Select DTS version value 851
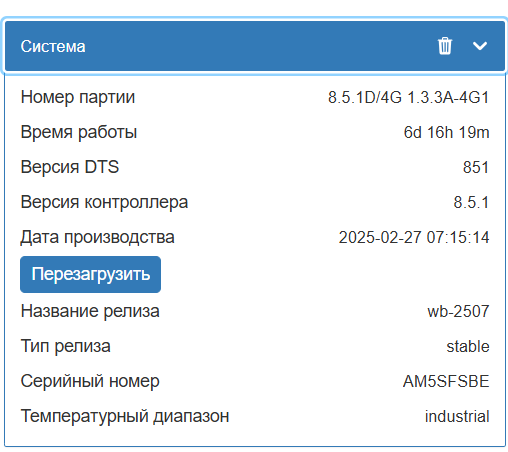 click(476, 167)
